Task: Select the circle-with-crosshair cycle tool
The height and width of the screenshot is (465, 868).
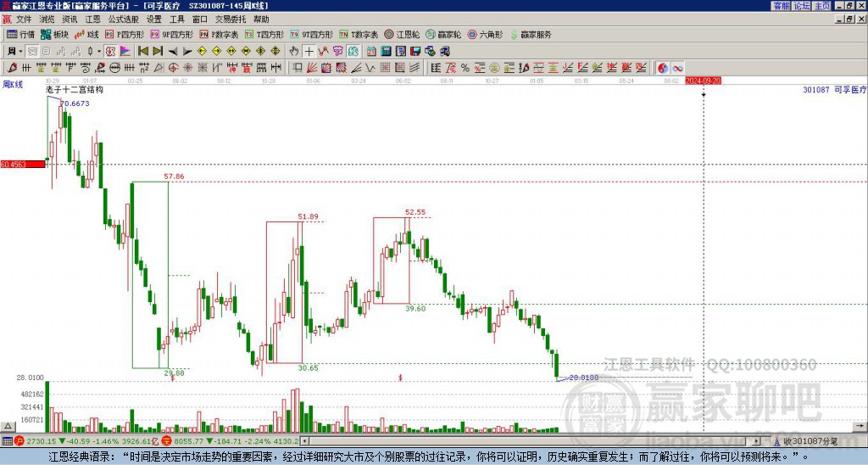Action: [173, 68]
